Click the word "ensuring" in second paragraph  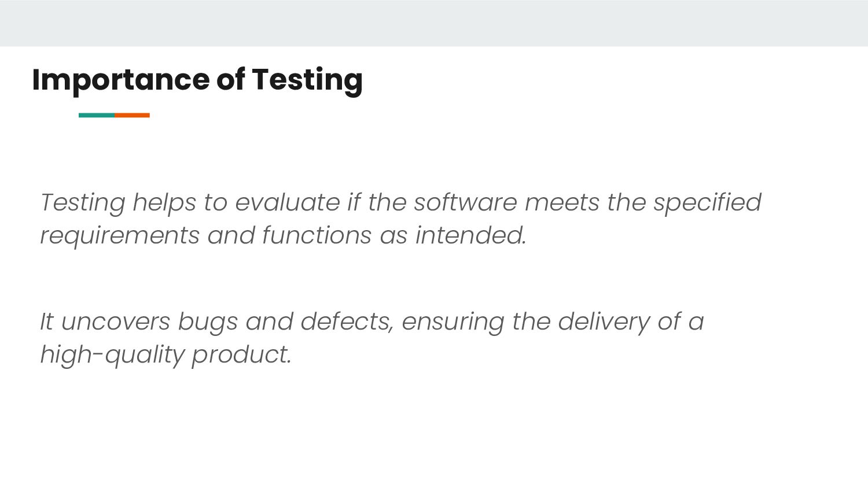(453, 323)
